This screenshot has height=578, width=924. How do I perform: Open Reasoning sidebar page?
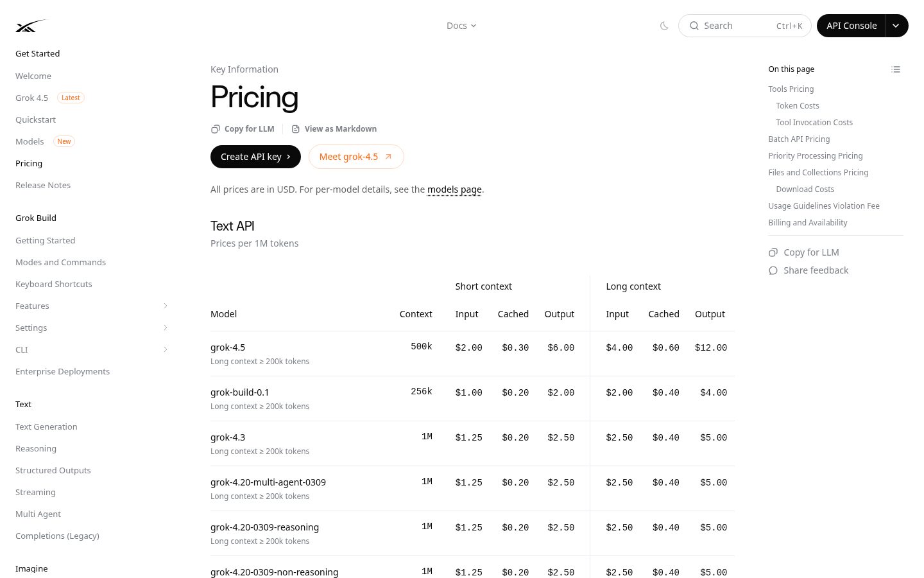(36, 448)
